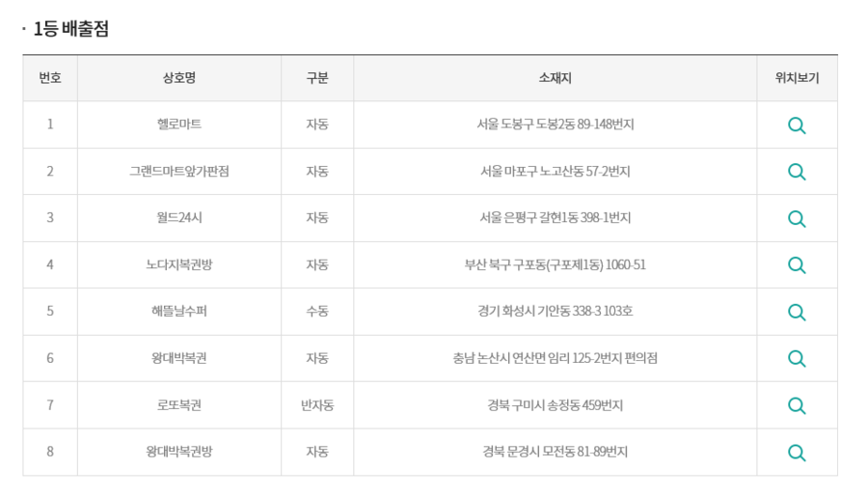This screenshot has height=497, width=868.
Task: Select the 상호명 column header
Action: 179,78
